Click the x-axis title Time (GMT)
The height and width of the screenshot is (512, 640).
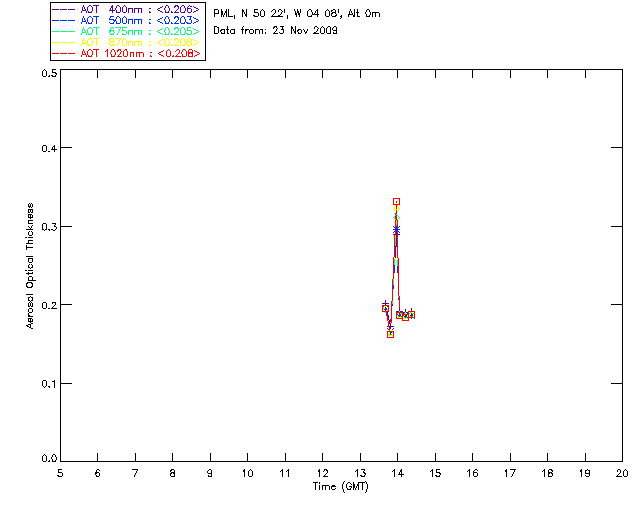click(340, 486)
